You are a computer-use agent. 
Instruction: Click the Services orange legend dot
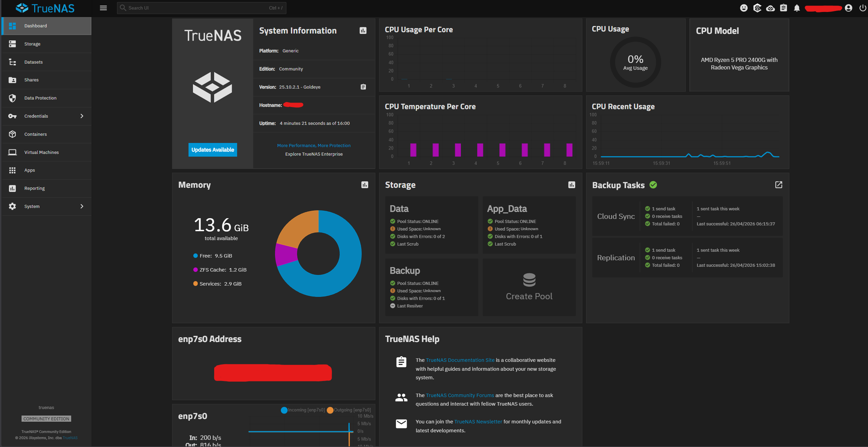point(195,284)
